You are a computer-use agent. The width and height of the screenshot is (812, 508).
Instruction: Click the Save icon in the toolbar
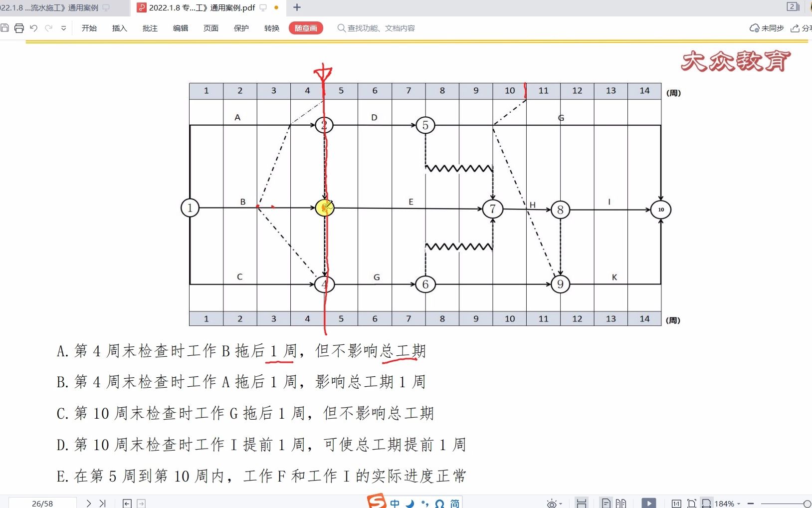(4, 28)
